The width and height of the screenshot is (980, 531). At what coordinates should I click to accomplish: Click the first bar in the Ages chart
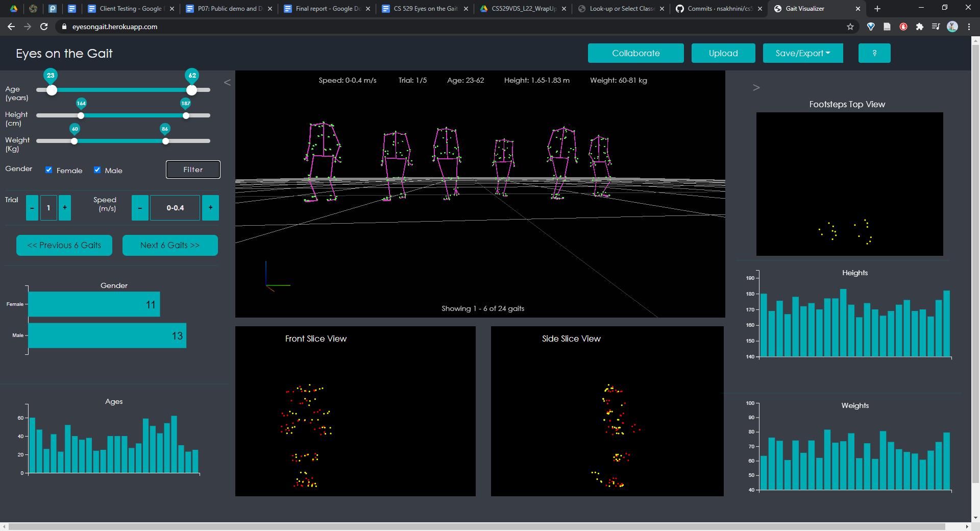[32, 445]
